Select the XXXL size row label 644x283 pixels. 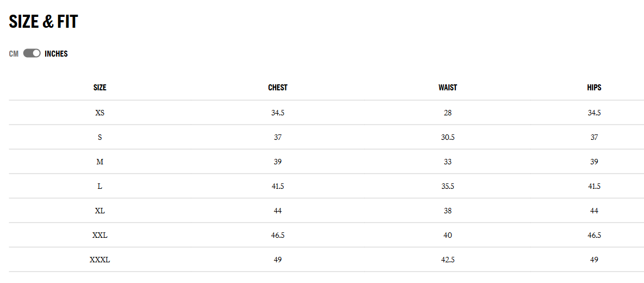click(100, 260)
